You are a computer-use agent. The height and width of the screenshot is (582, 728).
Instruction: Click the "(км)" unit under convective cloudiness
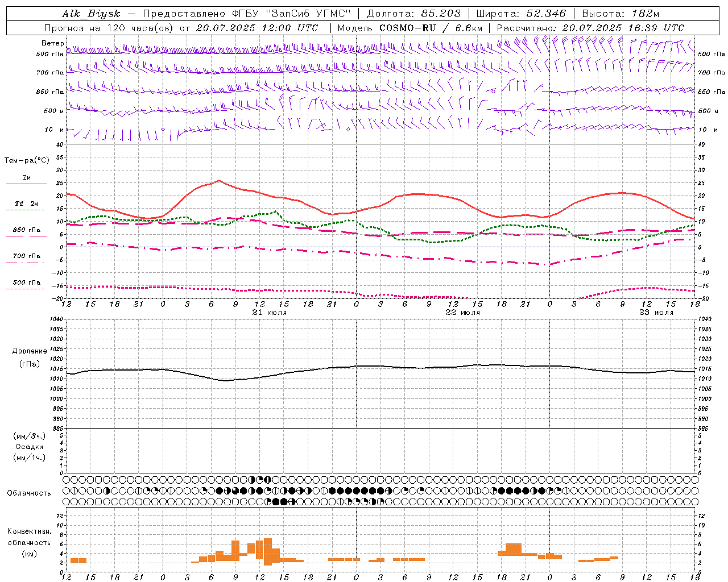pos(29,554)
